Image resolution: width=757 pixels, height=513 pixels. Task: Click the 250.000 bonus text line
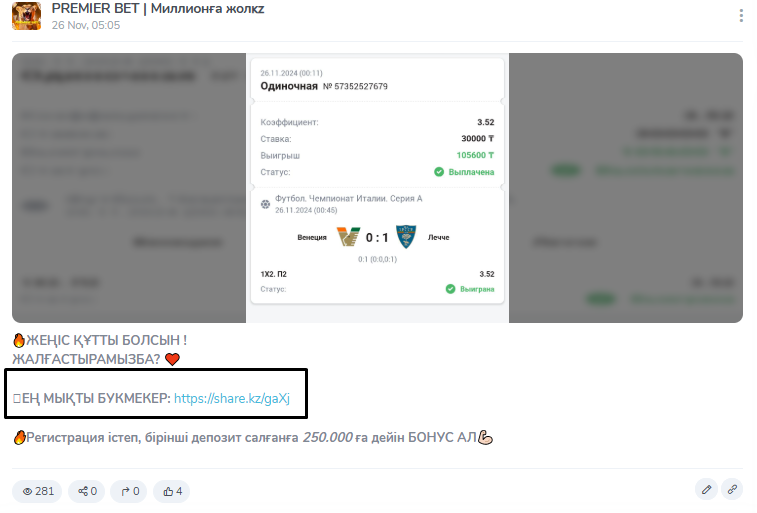[x=253, y=437]
